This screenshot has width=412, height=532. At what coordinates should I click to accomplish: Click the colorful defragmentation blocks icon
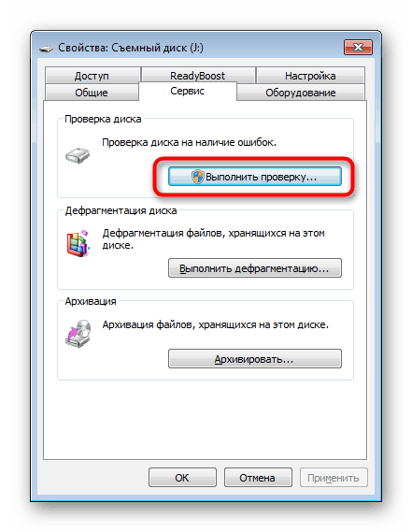(78, 243)
